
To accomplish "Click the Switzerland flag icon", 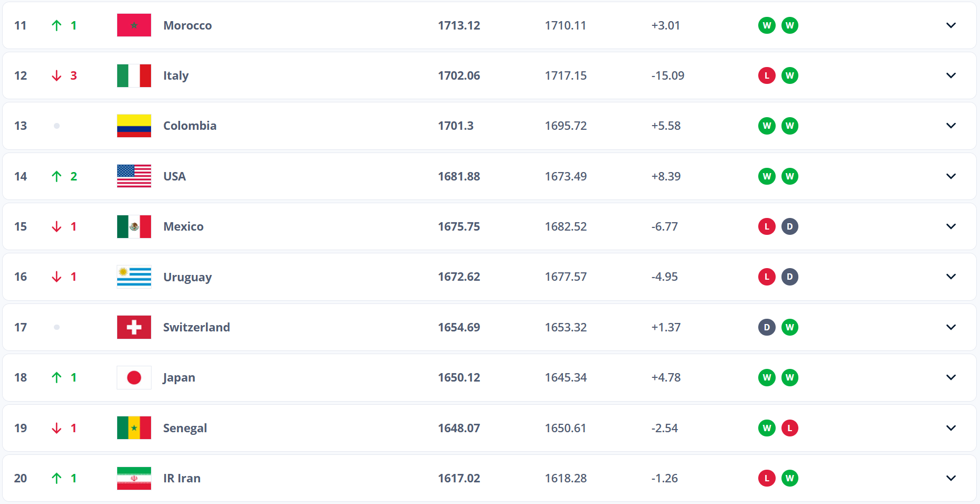I will pos(134,327).
